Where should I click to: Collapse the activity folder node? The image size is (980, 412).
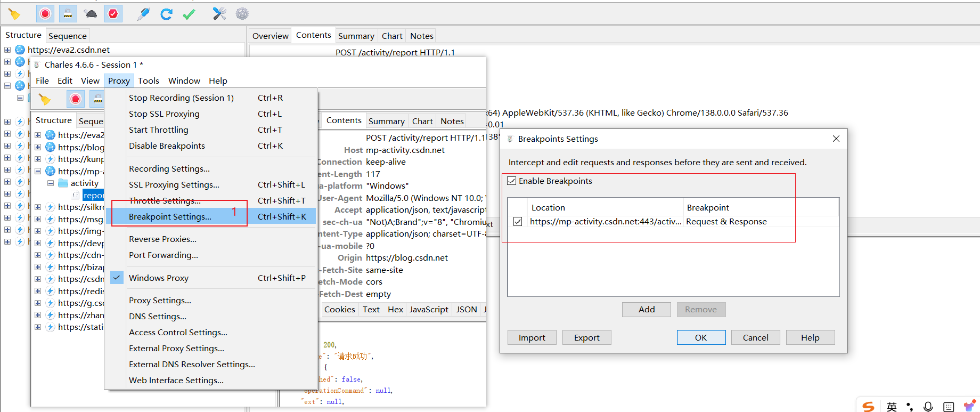point(51,183)
